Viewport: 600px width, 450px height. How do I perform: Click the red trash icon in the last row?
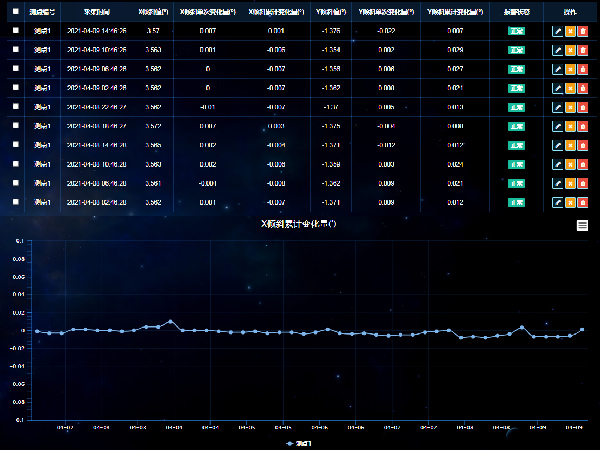pyautogui.click(x=582, y=202)
